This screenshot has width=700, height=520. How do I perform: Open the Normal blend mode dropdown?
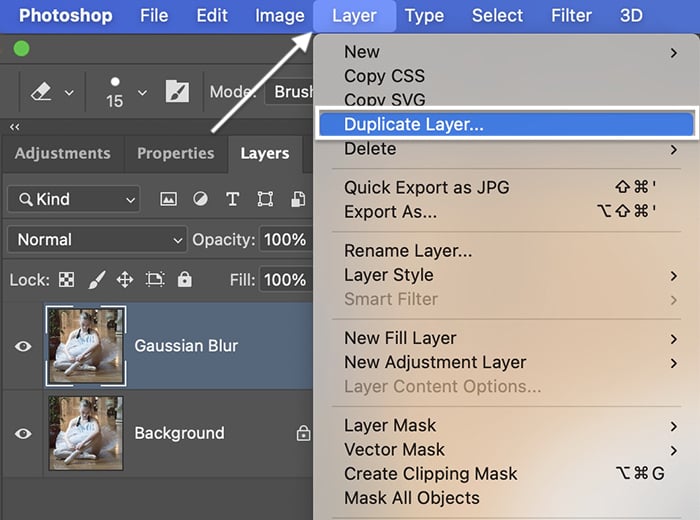[97, 240]
